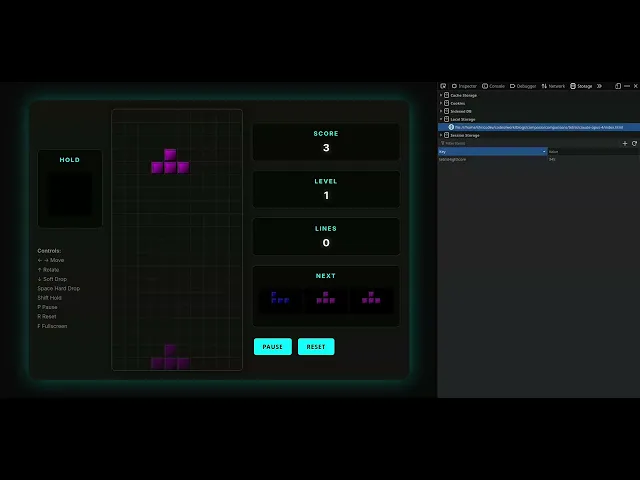Image resolution: width=640 pixels, height=480 pixels.
Task: Click the 'R Reset' control text
Action: pyautogui.click(x=47, y=317)
